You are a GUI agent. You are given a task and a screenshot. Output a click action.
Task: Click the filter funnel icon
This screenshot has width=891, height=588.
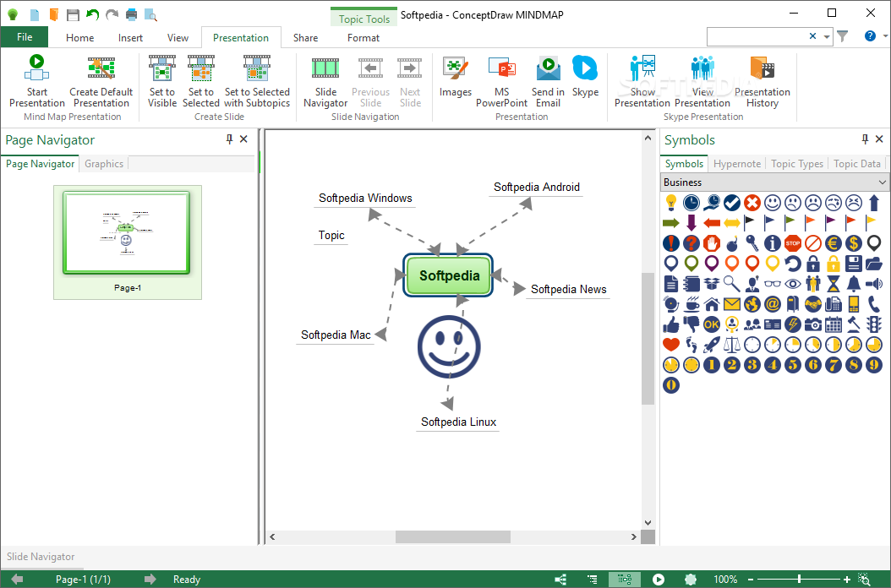coord(843,36)
